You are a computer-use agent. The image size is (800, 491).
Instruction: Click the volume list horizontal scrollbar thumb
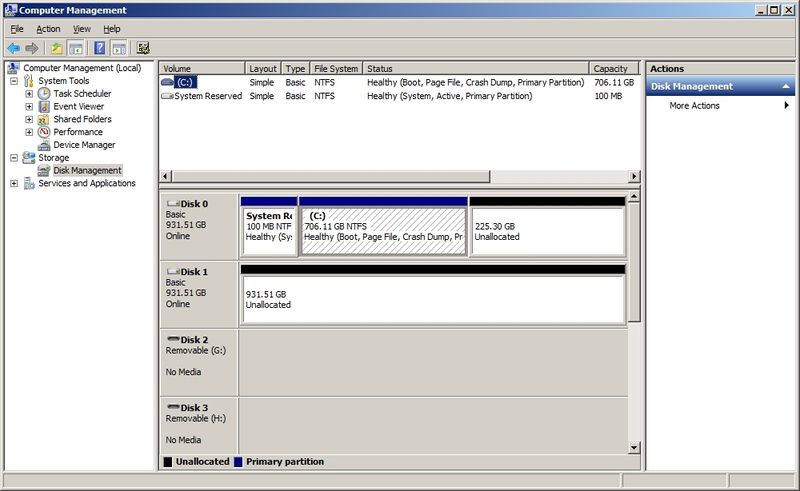click(x=331, y=177)
